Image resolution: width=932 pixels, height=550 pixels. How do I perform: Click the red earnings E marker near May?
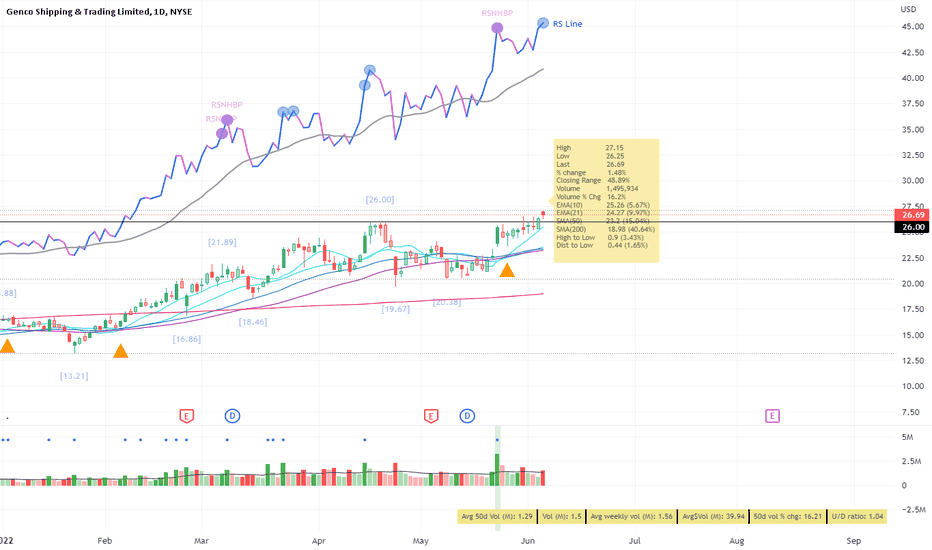click(431, 416)
